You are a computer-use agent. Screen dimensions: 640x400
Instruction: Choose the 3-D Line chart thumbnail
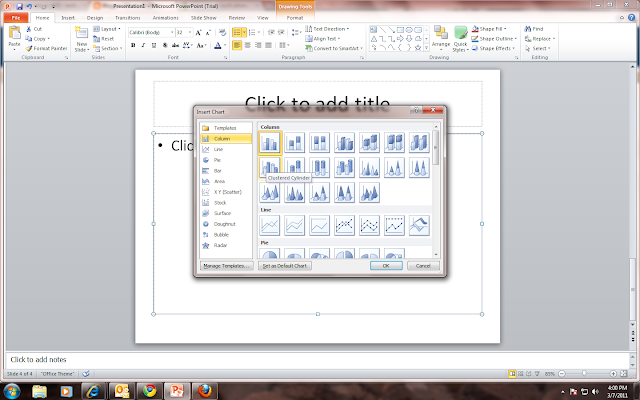[419, 225]
